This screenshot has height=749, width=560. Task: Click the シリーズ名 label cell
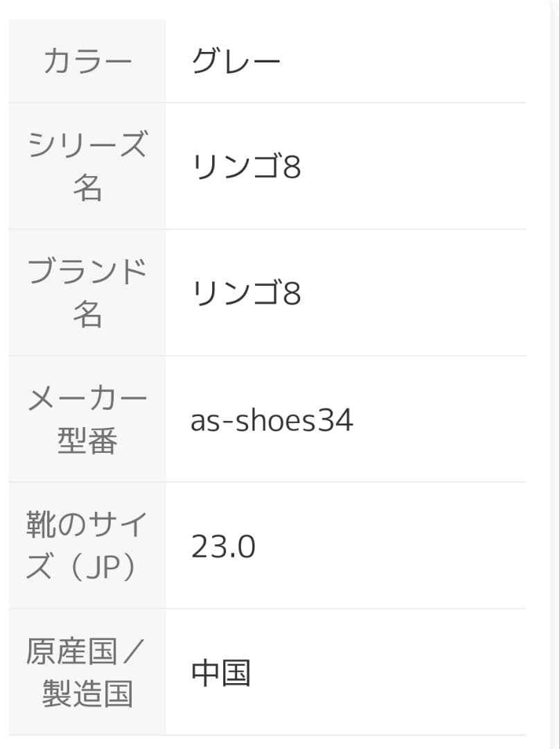pyautogui.click(x=87, y=166)
